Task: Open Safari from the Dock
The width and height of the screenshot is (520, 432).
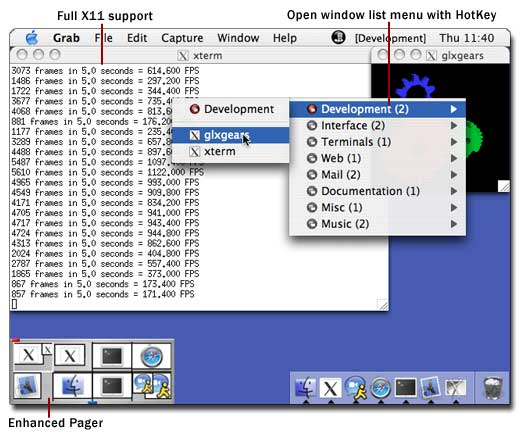Action: [x=380, y=388]
